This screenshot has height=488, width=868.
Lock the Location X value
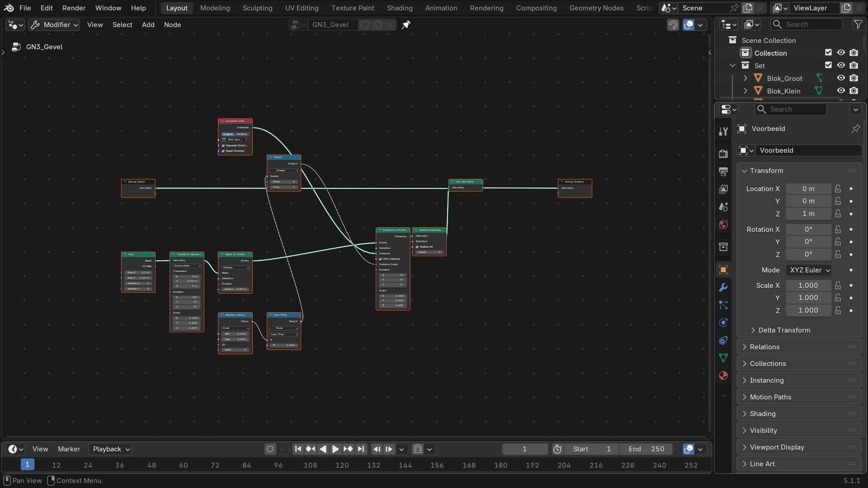pos(838,189)
